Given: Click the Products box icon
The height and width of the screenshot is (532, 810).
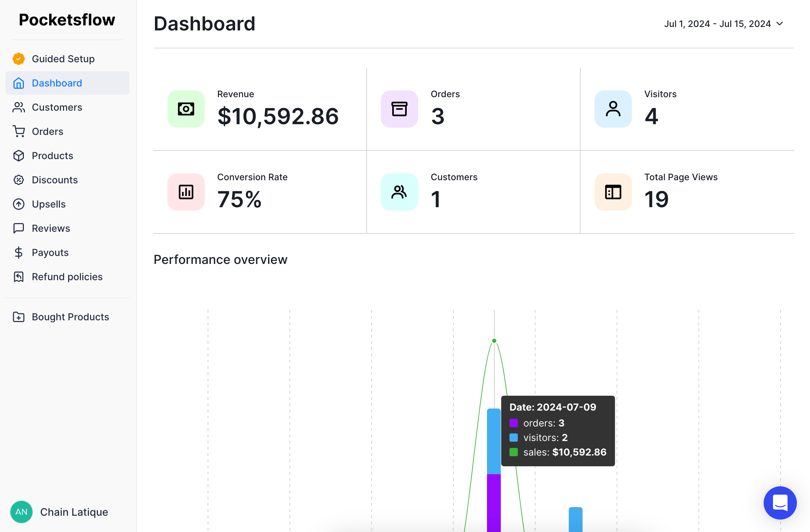Looking at the screenshot, I should tap(19, 156).
